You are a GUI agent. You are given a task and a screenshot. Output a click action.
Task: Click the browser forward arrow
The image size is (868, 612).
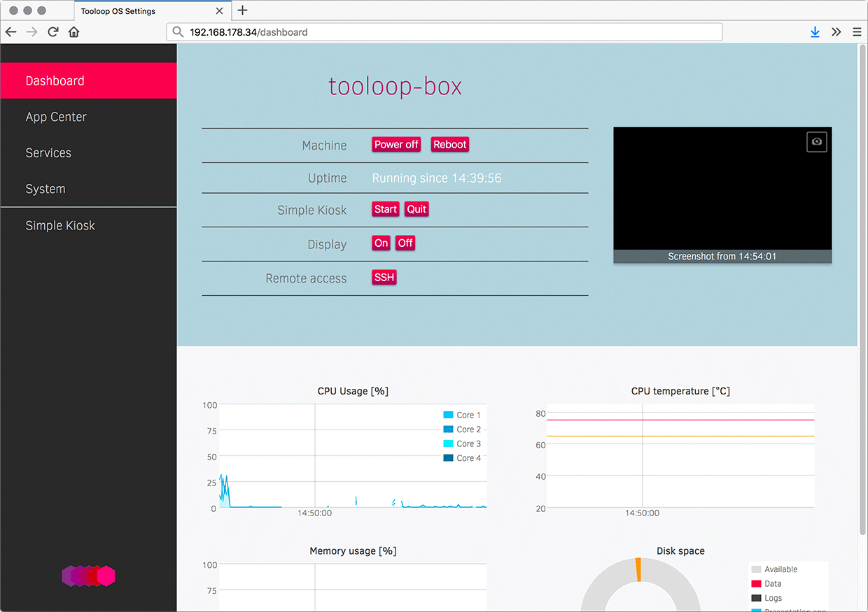[31, 32]
